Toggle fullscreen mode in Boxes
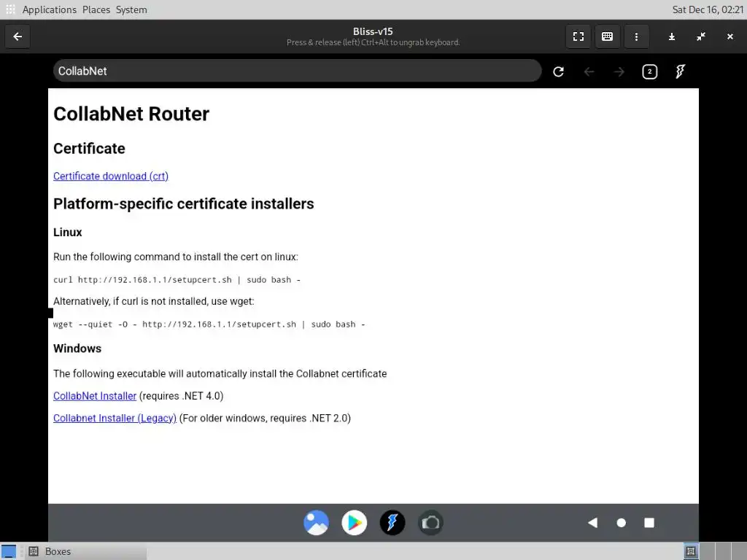 click(578, 36)
